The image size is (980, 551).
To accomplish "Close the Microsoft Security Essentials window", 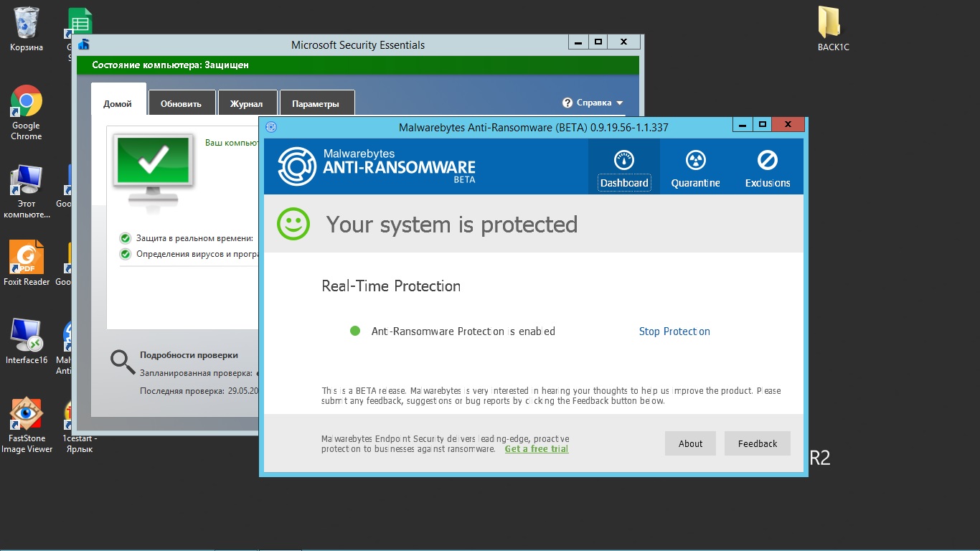I will [624, 42].
